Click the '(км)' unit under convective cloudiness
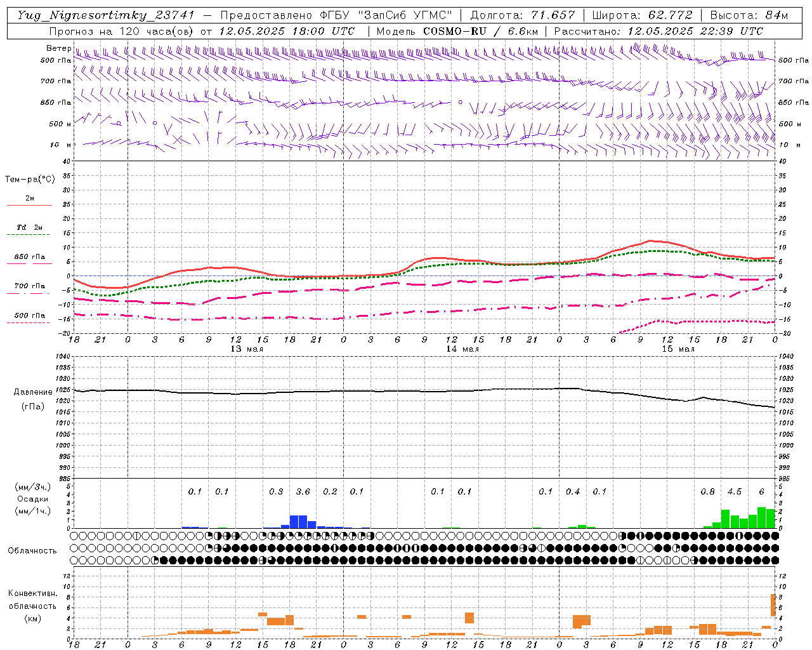The image size is (812, 650). (32, 618)
